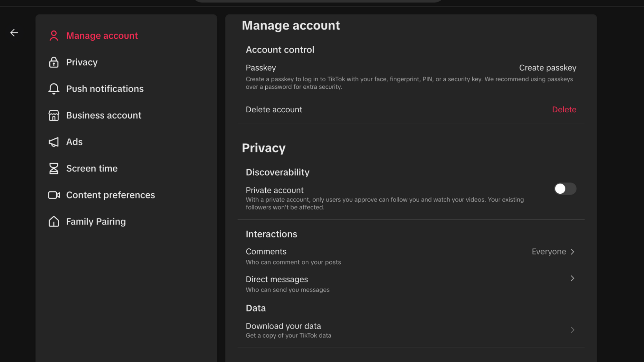Image resolution: width=644 pixels, height=362 pixels.
Task: Click the Manage account person icon
Action: click(54, 36)
